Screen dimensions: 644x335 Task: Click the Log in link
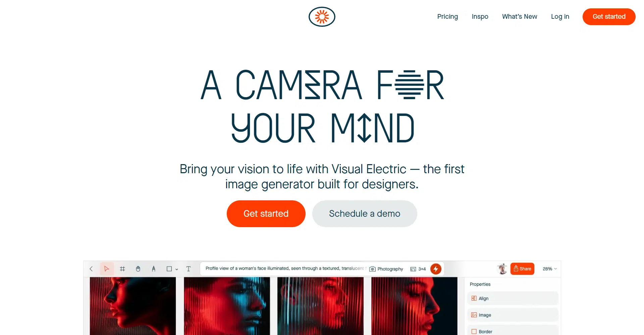click(560, 16)
